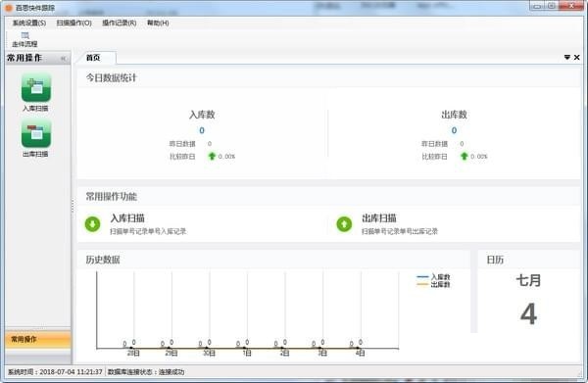Click the 历史数据 section header
Screen dimensions: 588x383
click(103, 260)
